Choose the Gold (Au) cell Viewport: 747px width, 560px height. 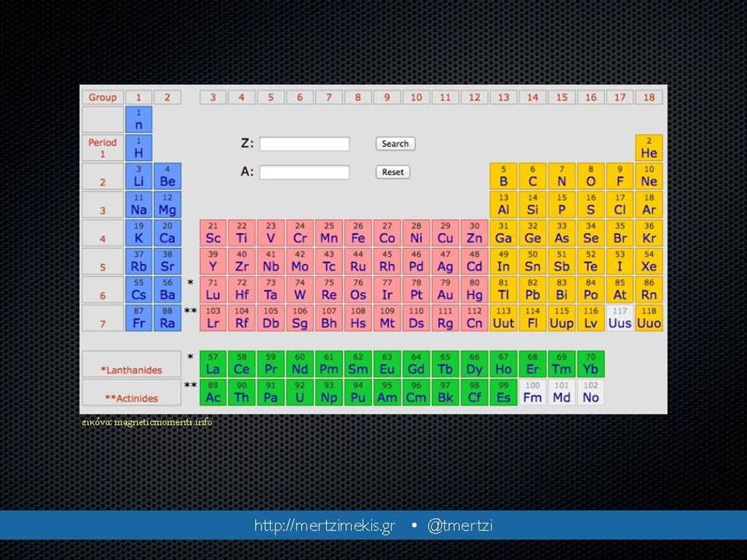(x=445, y=289)
